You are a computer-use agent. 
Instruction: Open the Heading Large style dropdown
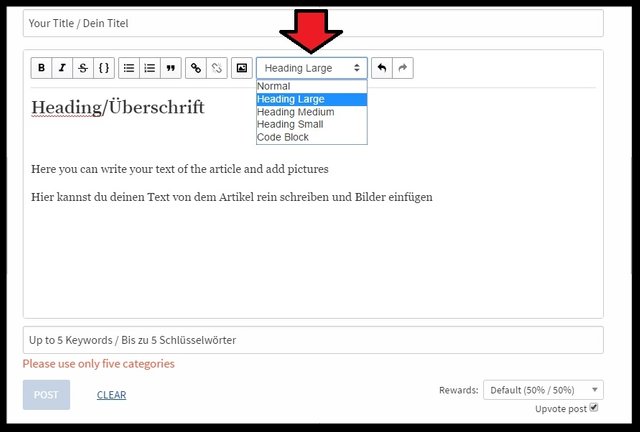tap(312, 68)
